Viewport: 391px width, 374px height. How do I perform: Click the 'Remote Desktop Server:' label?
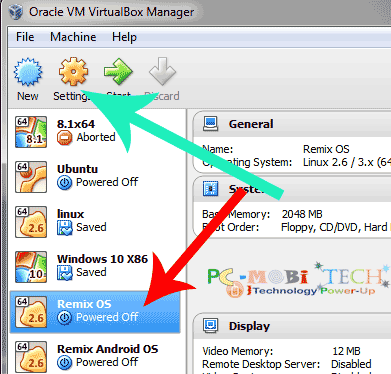[x=261, y=364]
